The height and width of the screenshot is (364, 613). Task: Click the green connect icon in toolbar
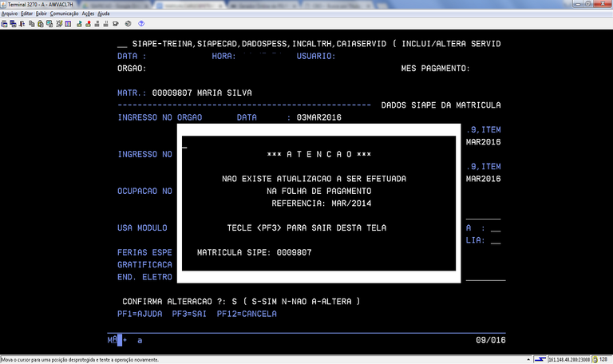pos(79,24)
